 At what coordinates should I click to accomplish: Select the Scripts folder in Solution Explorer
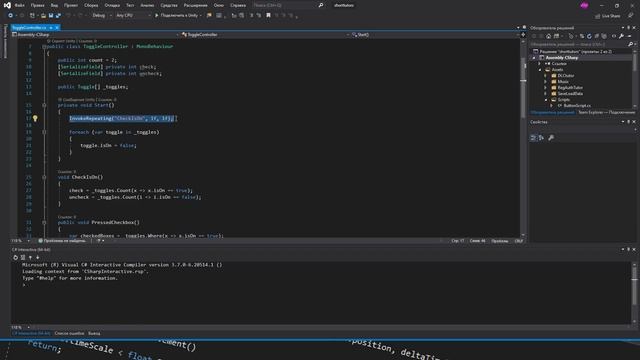click(563, 100)
